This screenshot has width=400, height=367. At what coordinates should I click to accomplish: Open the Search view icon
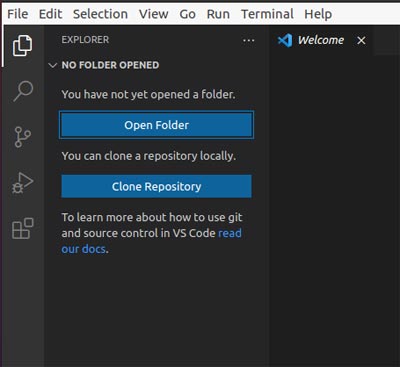23,91
